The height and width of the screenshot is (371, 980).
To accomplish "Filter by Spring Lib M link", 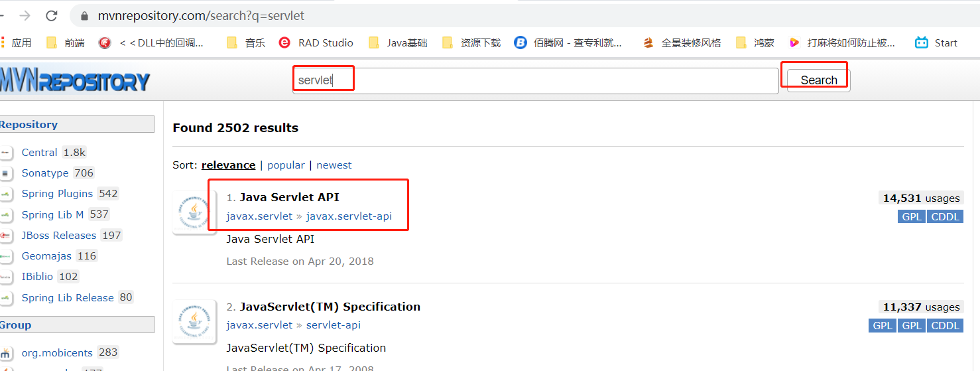I will pyautogui.click(x=52, y=215).
